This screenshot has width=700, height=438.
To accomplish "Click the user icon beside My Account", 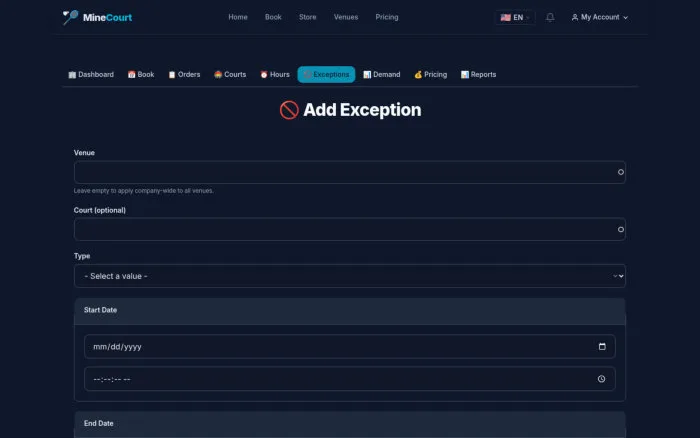I will (575, 17).
